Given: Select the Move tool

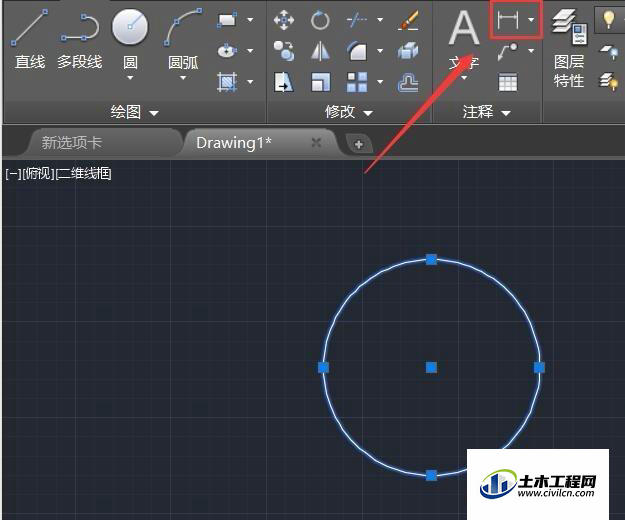Looking at the screenshot, I should pos(284,20).
